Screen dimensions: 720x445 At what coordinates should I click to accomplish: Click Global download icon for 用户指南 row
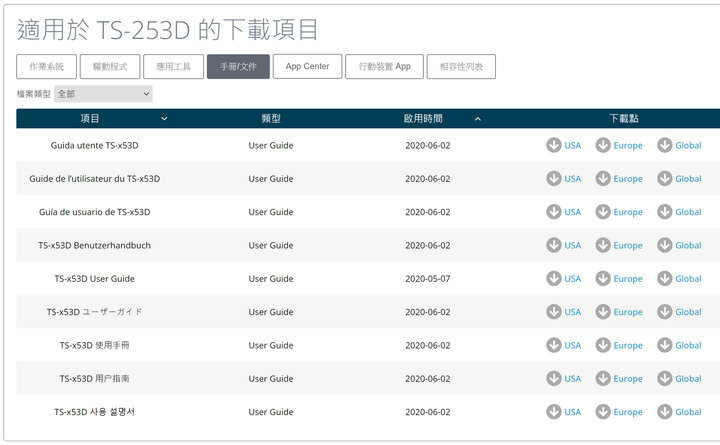pyautogui.click(x=664, y=378)
